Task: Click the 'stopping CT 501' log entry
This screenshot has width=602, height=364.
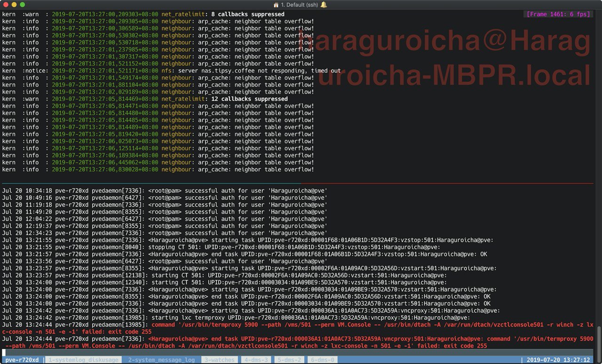Action: click(x=221, y=247)
